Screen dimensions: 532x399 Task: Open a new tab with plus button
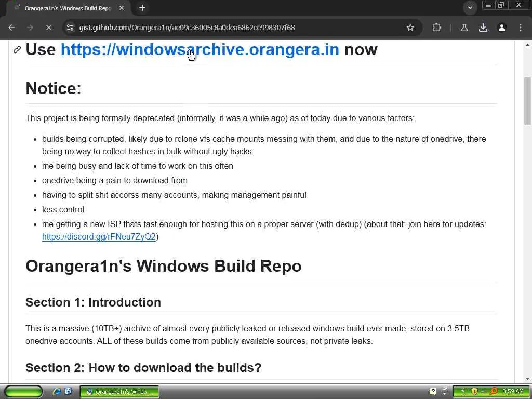(x=142, y=8)
